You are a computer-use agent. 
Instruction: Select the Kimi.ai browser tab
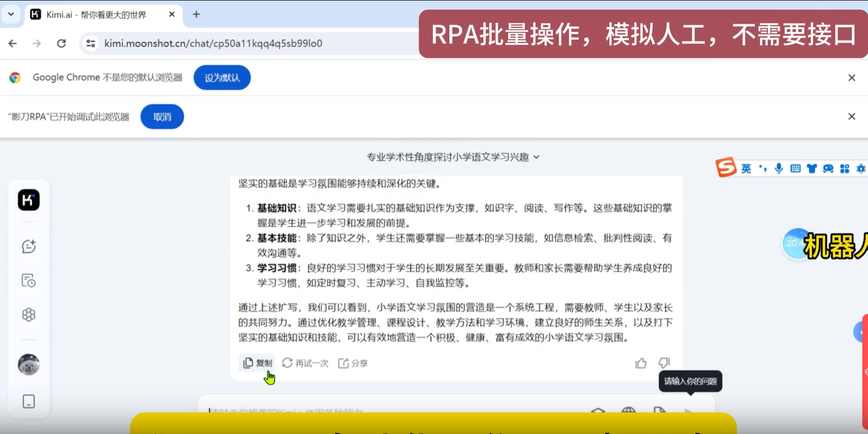(x=96, y=15)
